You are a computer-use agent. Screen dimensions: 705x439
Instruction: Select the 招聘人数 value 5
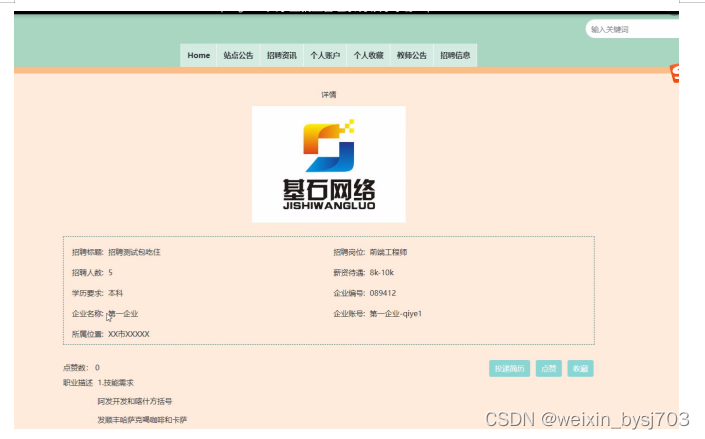click(x=110, y=273)
